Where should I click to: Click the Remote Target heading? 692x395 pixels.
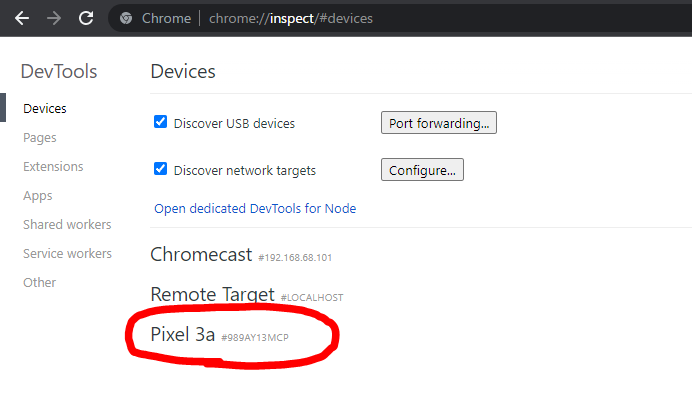tap(212, 294)
